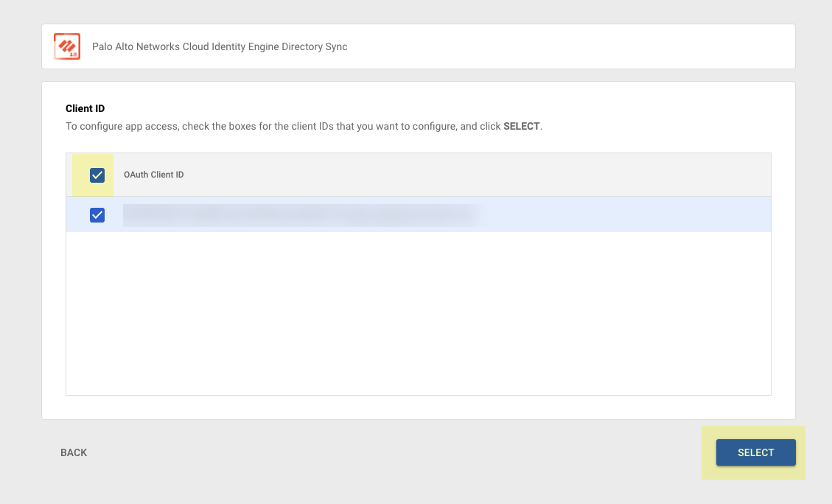This screenshot has height=504, width=832.
Task: Click the OAuth Client ID column header
Action: point(153,175)
